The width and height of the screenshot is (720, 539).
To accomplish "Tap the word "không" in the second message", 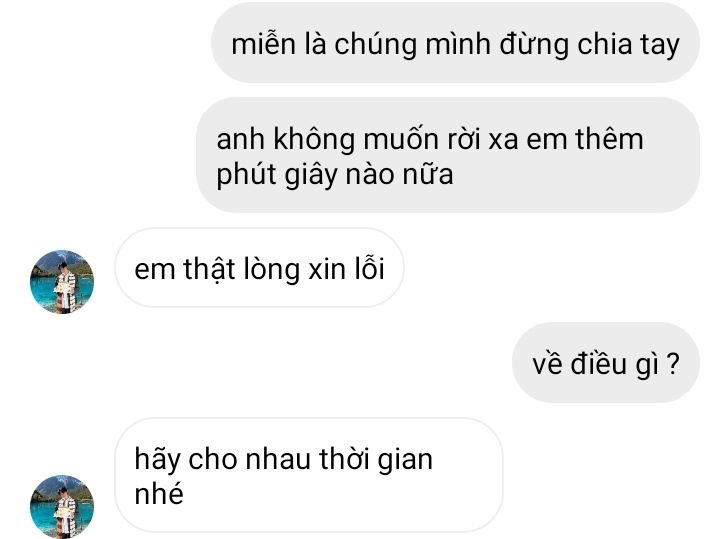I will [314, 139].
